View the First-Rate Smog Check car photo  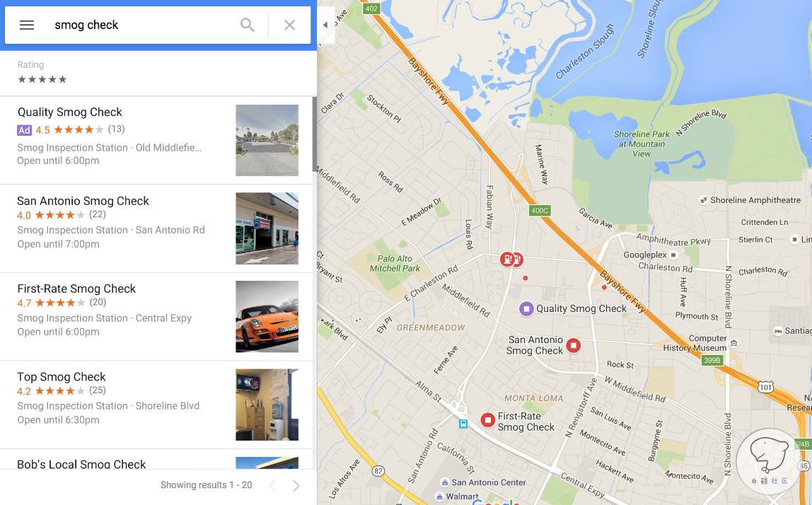pyautogui.click(x=267, y=316)
